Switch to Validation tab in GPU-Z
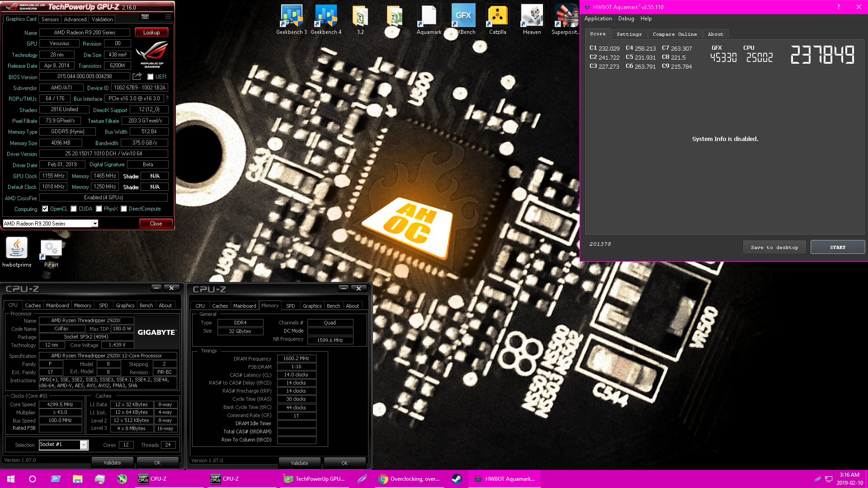 (x=102, y=19)
